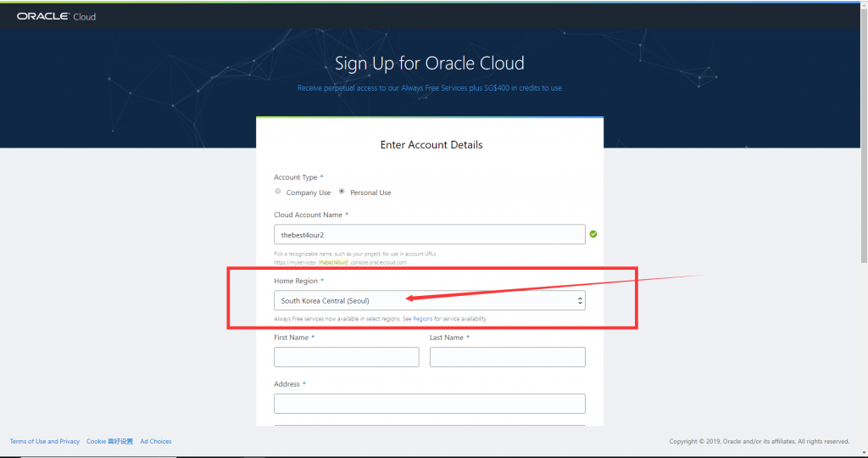Open the Ad Choices footer link
Screen dimensions: 868x458
click(x=156, y=441)
